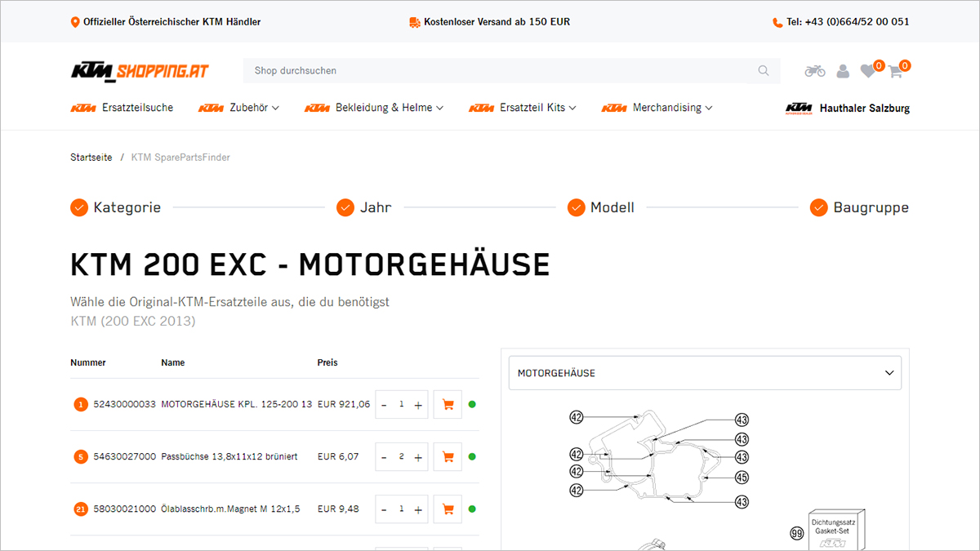Click part number 58030021000
The width and height of the screenshot is (980, 551).
(125, 509)
